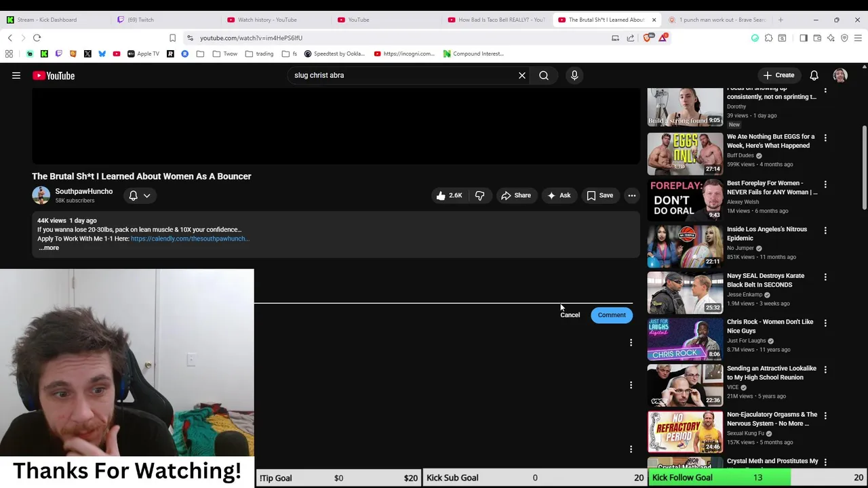Open a new browser tab
868x488 pixels.
click(x=781, y=20)
